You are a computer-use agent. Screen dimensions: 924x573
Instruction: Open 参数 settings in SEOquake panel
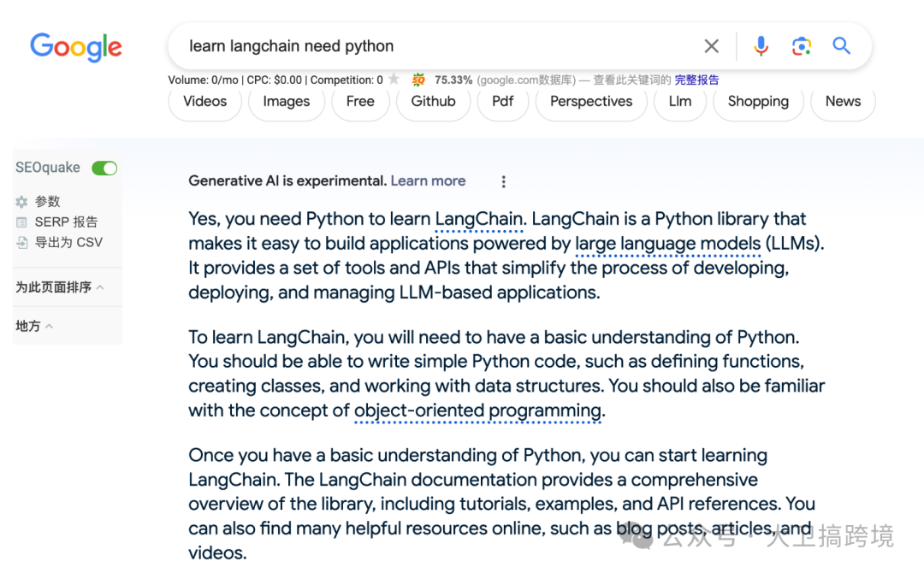click(x=48, y=202)
